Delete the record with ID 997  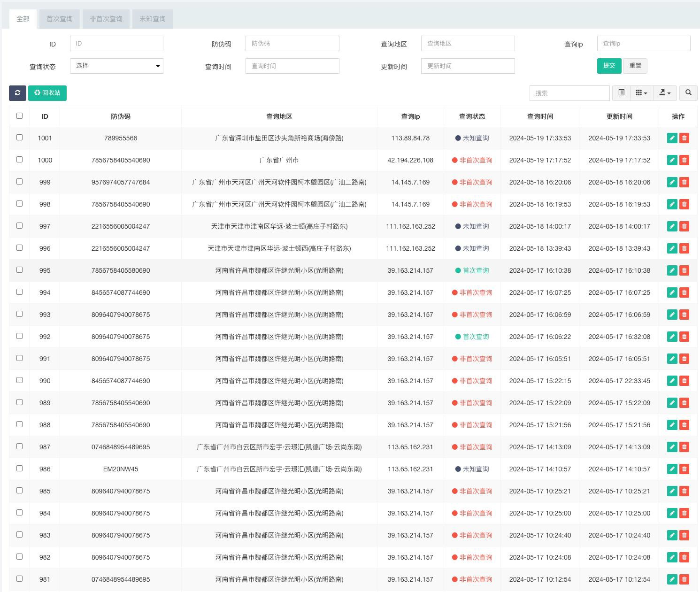click(684, 226)
